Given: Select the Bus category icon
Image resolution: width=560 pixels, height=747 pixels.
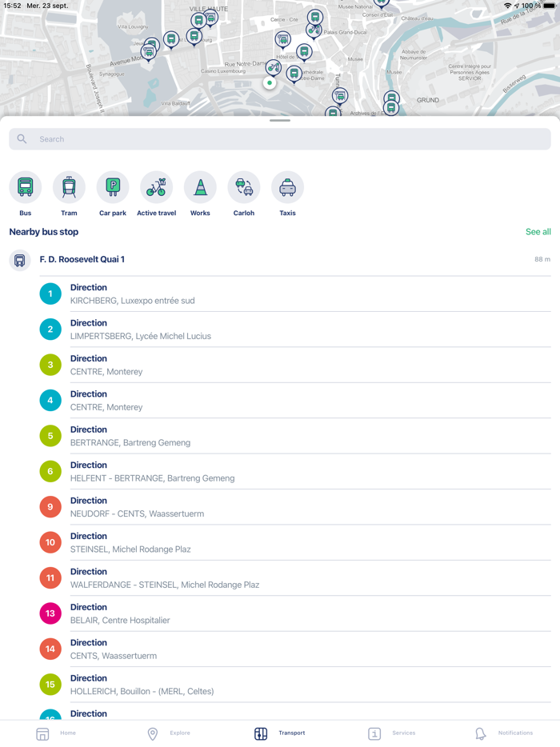Looking at the screenshot, I should tap(26, 187).
